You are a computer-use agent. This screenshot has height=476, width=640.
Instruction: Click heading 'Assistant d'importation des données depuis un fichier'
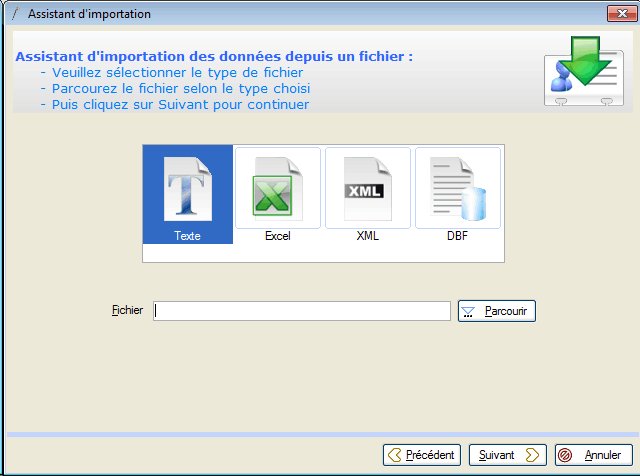pos(214,56)
